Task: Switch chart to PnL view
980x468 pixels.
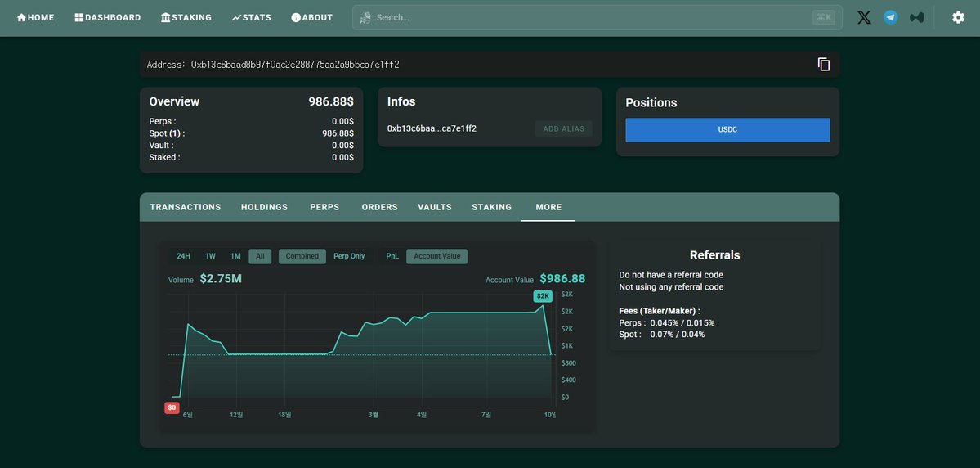Action: pos(392,257)
